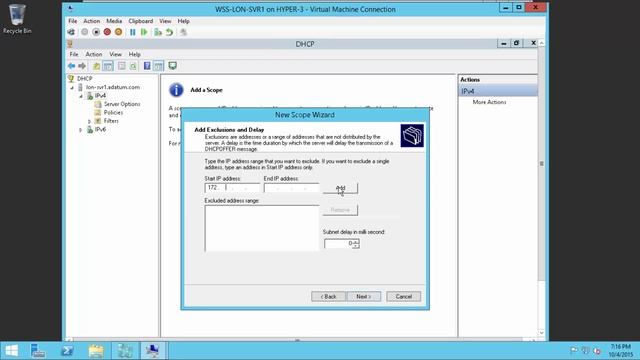Open the View menu in DHCP console
The height and width of the screenshot is (360, 640).
(x=115, y=54)
